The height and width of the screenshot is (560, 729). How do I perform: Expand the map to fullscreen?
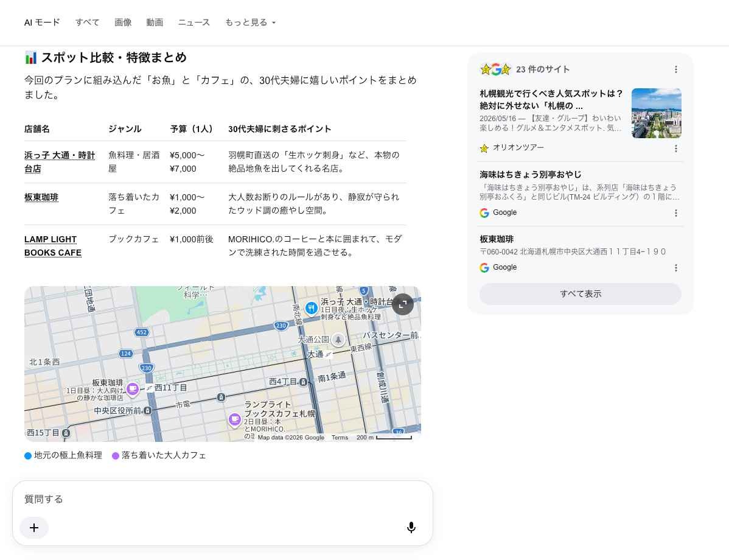[x=403, y=304]
